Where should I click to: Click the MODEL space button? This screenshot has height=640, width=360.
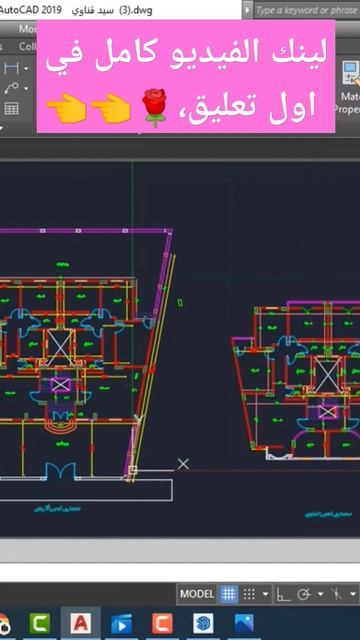click(x=197, y=594)
